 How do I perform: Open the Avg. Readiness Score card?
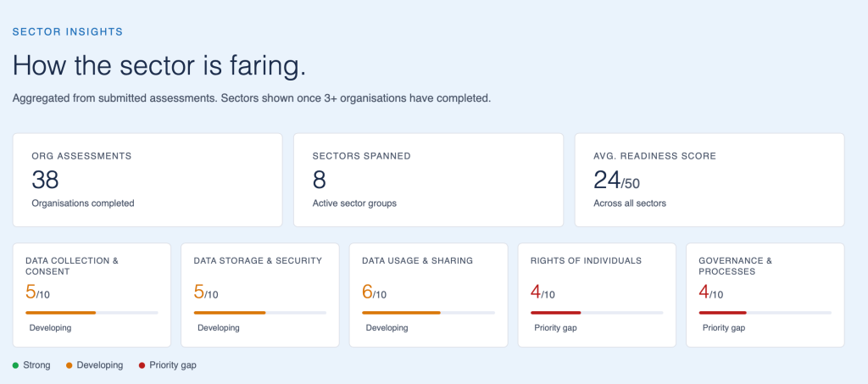tap(709, 180)
